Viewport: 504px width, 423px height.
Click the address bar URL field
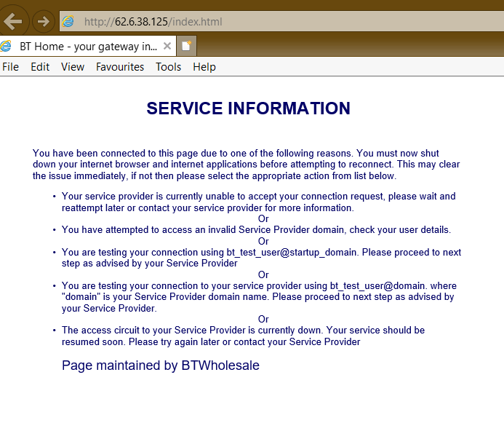pos(283,22)
